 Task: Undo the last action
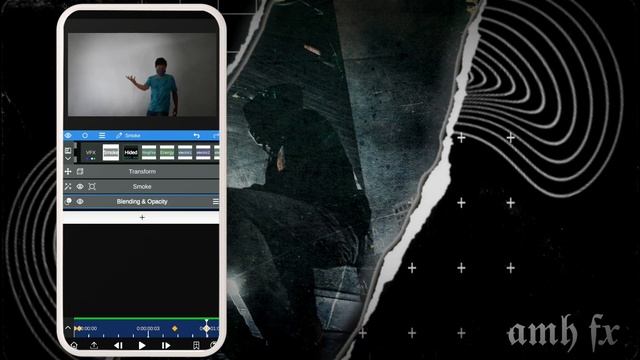[197, 135]
